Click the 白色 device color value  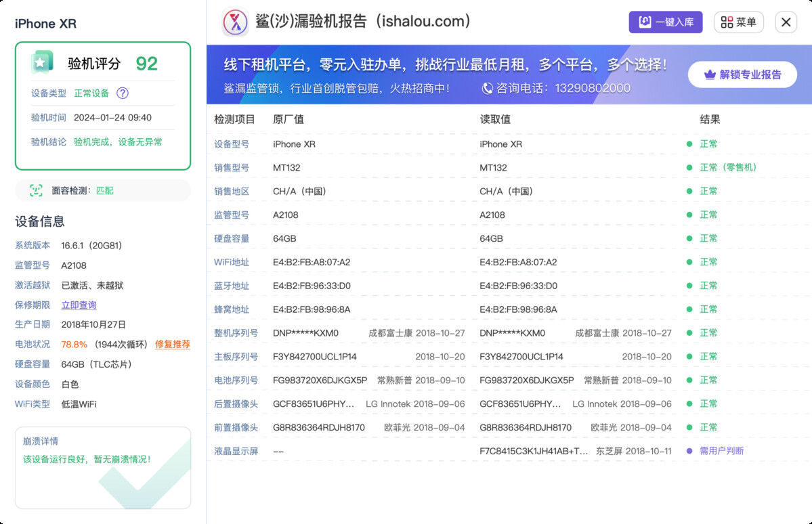click(x=70, y=384)
